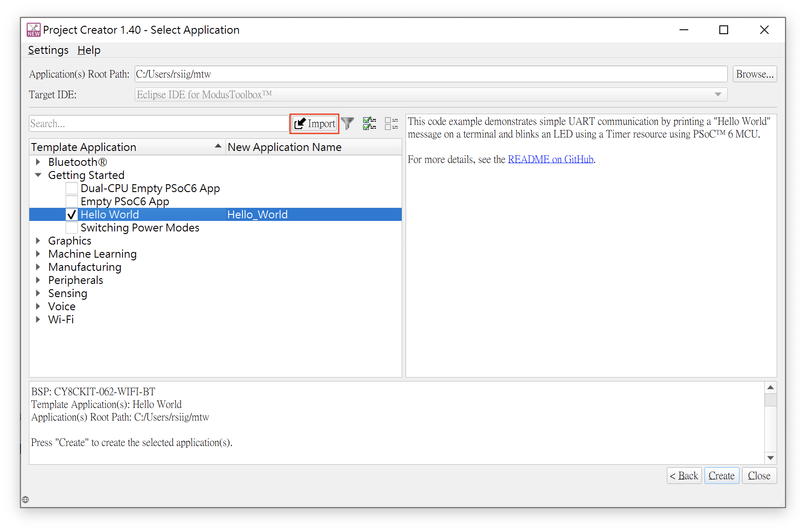Open the filter funnel icon
Viewport: 806px width, 532px height.
point(347,124)
